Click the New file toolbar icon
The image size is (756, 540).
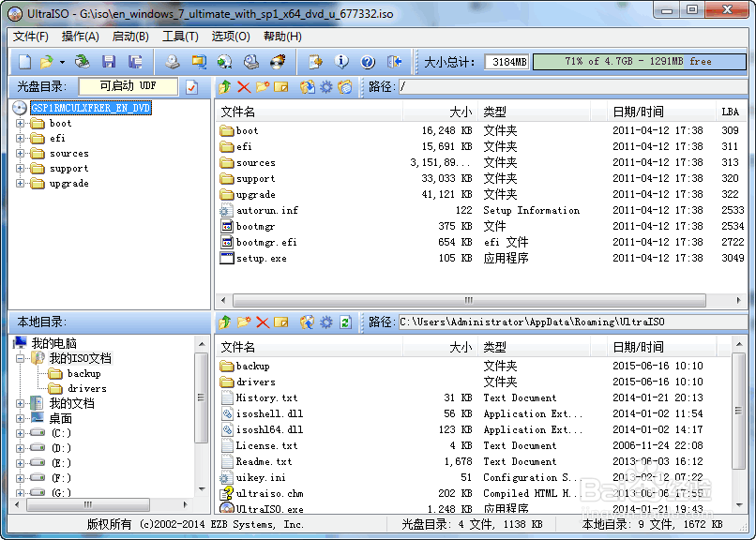tap(24, 62)
